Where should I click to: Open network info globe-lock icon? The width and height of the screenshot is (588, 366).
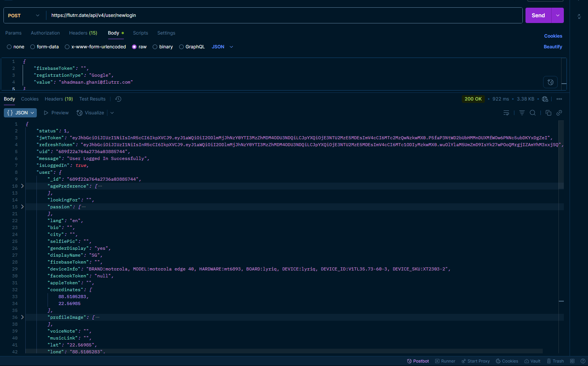click(545, 99)
